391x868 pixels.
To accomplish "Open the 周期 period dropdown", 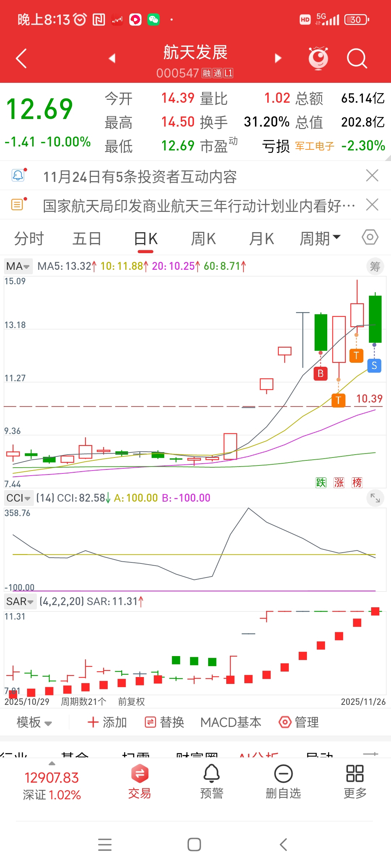I will (x=320, y=239).
